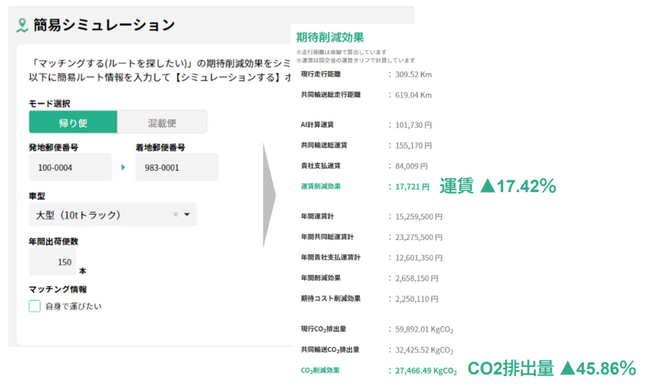Click the 現行走行距離 value 309.52 Km
Screen dimensions: 650x388
pos(413,75)
